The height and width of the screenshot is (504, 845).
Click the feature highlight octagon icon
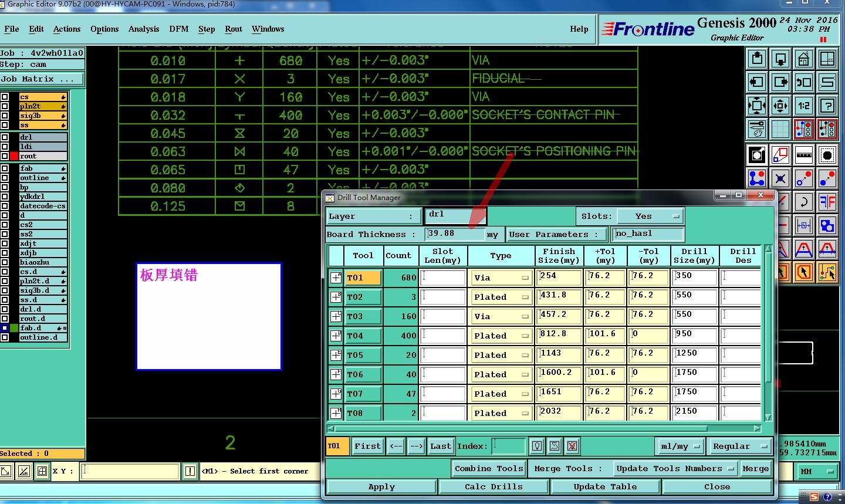pyautogui.click(x=827, y=155)
